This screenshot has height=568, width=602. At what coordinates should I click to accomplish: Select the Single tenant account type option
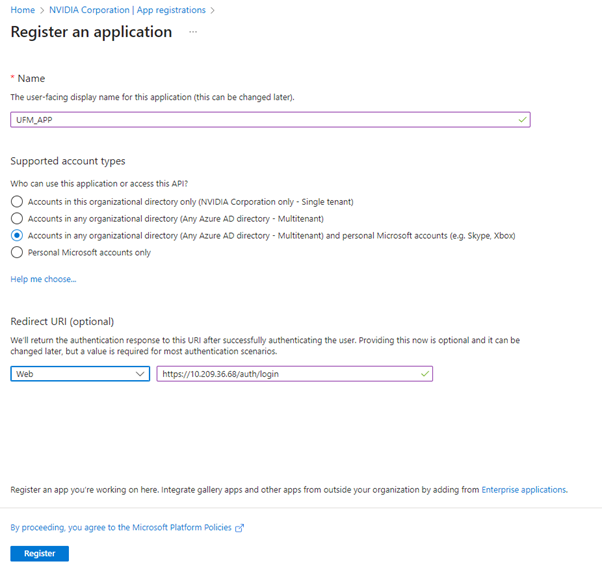pos(16,201)
